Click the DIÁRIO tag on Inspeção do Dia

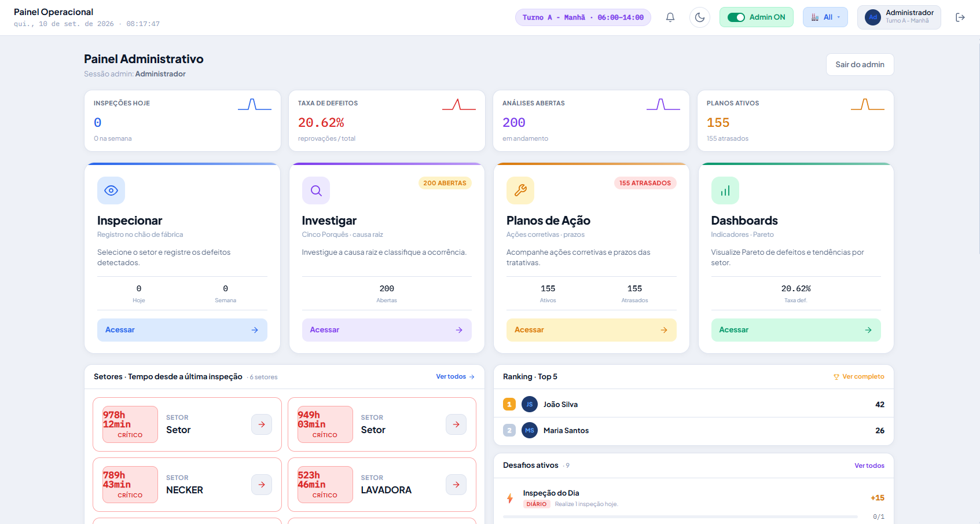click(x=537, y=504)
